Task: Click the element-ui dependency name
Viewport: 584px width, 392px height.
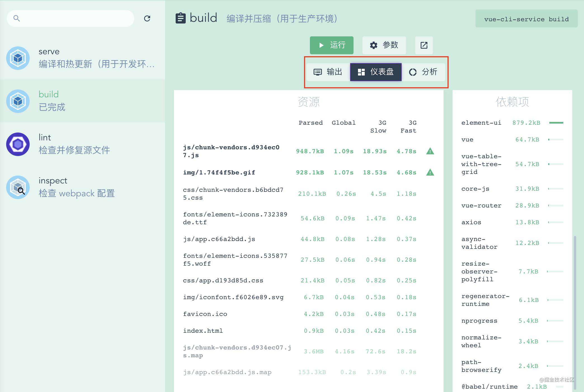Action: point(481,123)
